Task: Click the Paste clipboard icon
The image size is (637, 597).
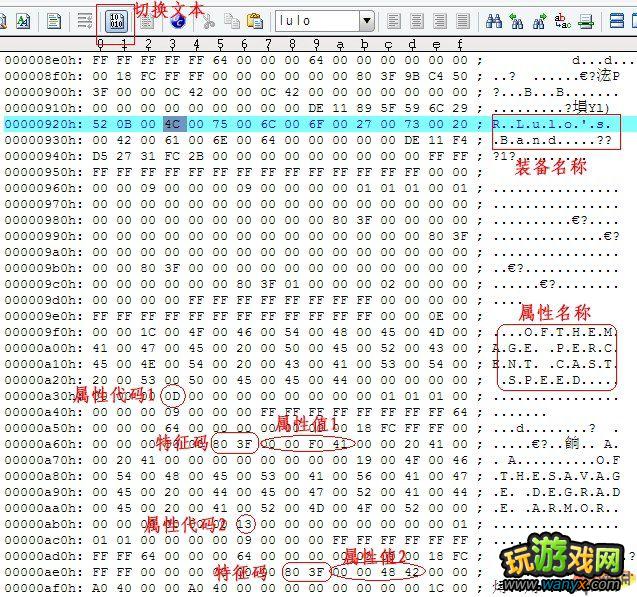Action: click(254, 21)
